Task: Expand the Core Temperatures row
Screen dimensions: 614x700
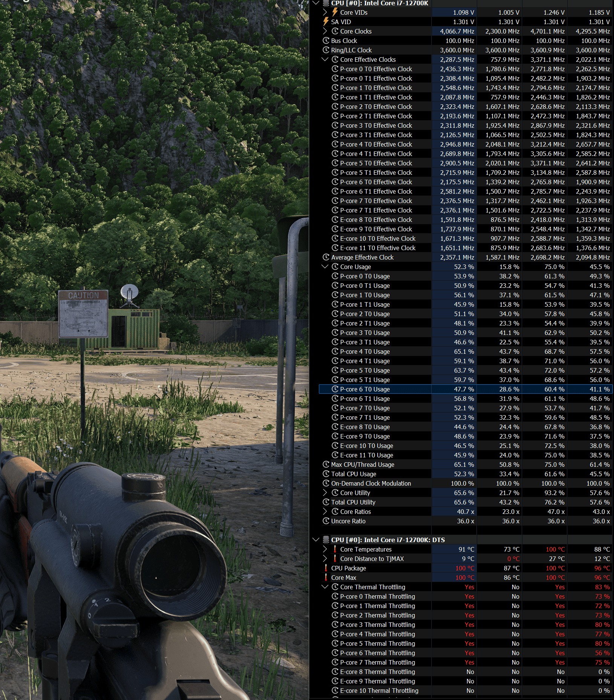Action: (x=325, y=549)
